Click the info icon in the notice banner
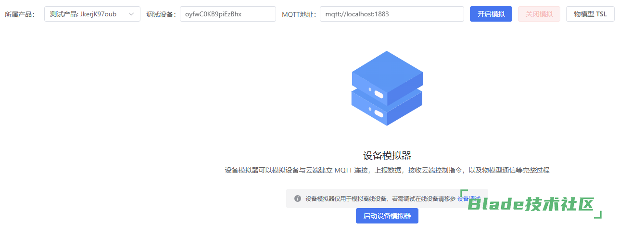The image size is (644, 248). [x=298, y=198]
